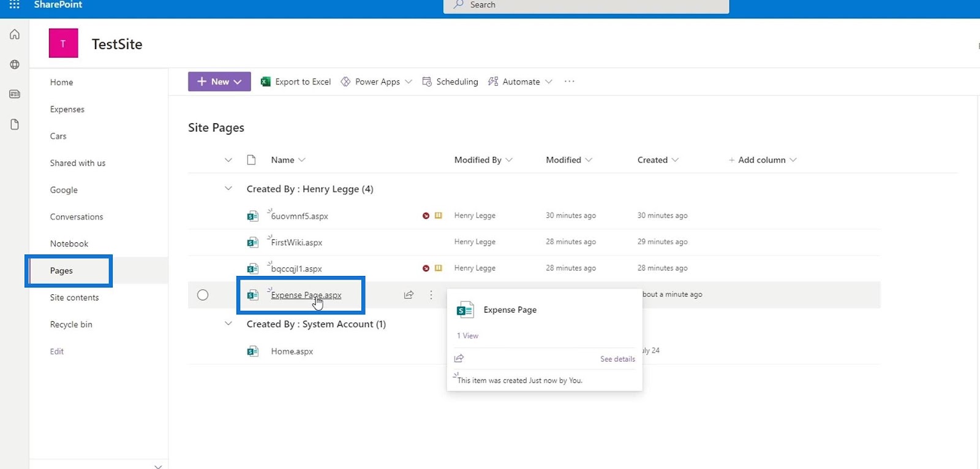Click the red status icon on 6uovmnf5.aspx
Image resolution: width=980 pixels, height=469 pixels.
tap(426, 216)
